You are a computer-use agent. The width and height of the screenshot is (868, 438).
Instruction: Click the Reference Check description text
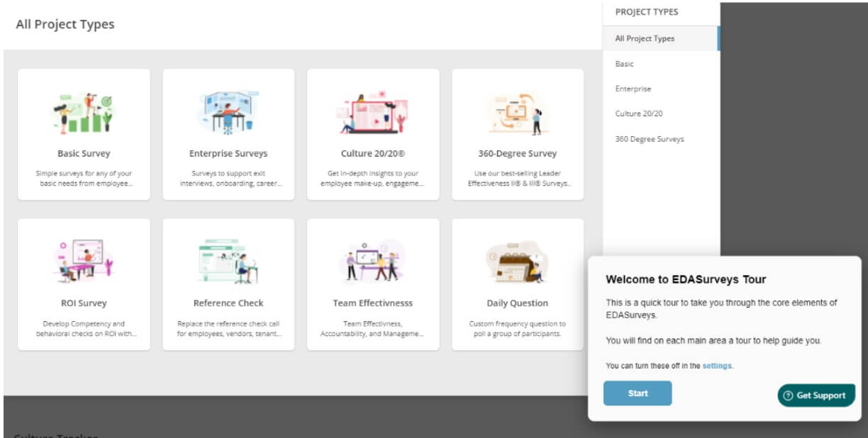tap(228, 328)
